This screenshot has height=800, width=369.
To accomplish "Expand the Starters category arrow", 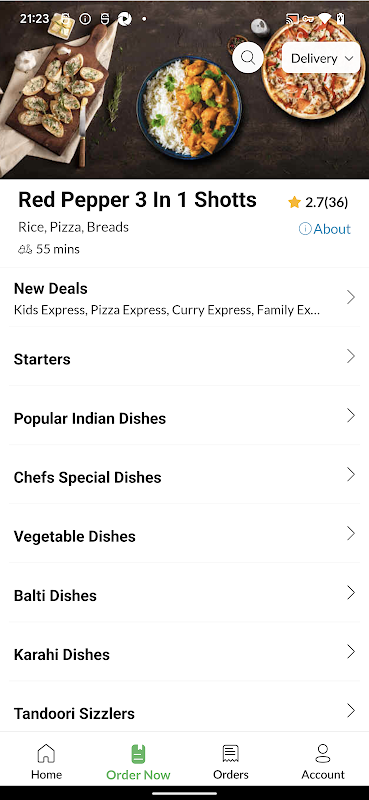I will coord(351,356).
